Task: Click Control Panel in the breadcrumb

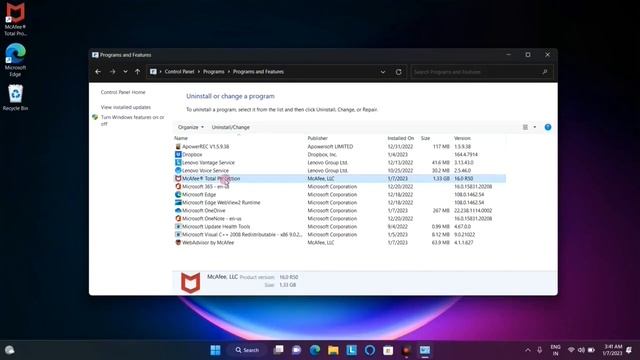Action: point(179,72)
